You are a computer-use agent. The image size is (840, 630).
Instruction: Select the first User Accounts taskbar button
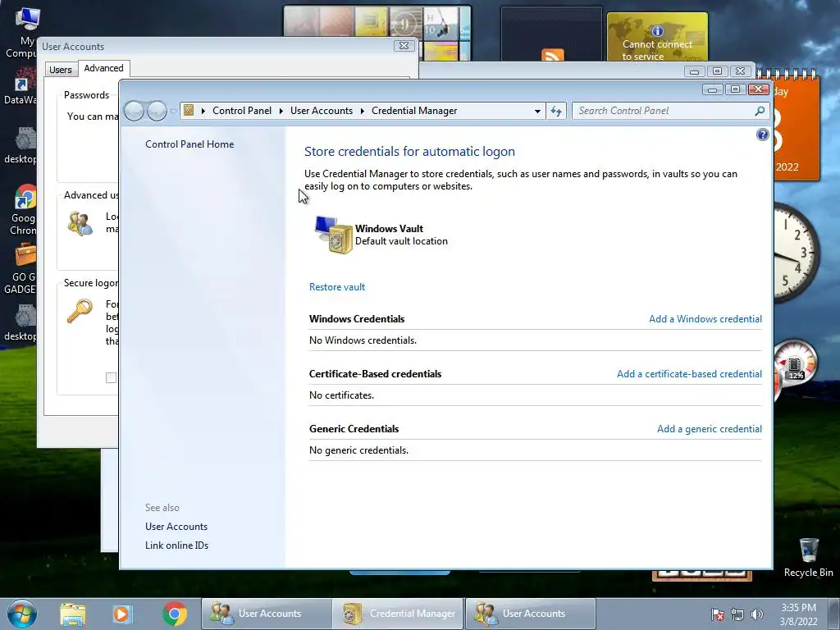coord(267,614)
